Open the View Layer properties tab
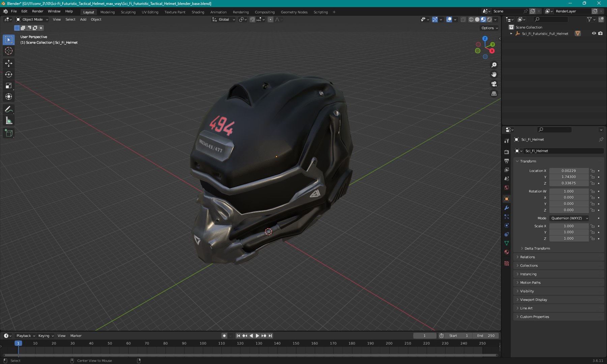 (x=507, y=170)
